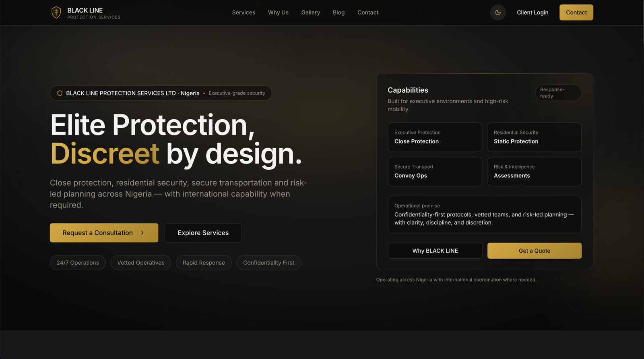Open Client Login

533,12
